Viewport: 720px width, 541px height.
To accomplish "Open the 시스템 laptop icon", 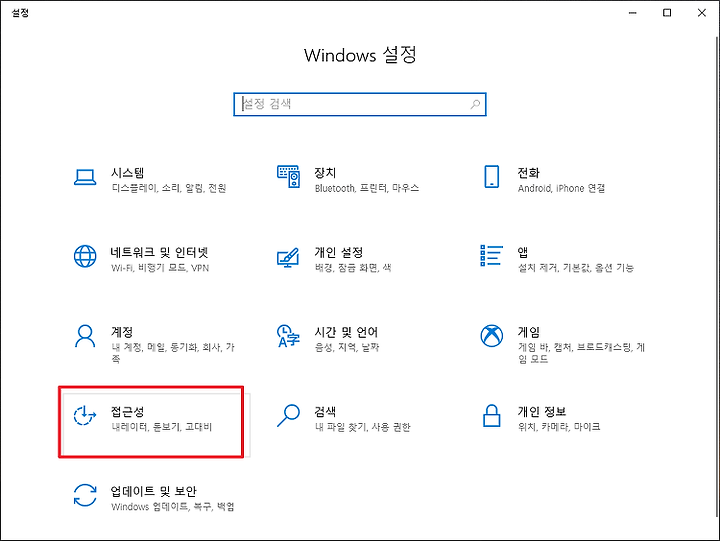I will click(x=85, y=177).
